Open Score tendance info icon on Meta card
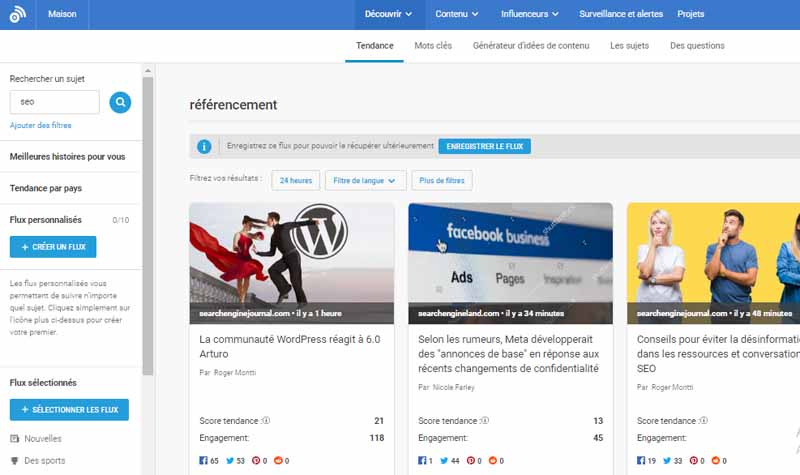 (485, 420)
